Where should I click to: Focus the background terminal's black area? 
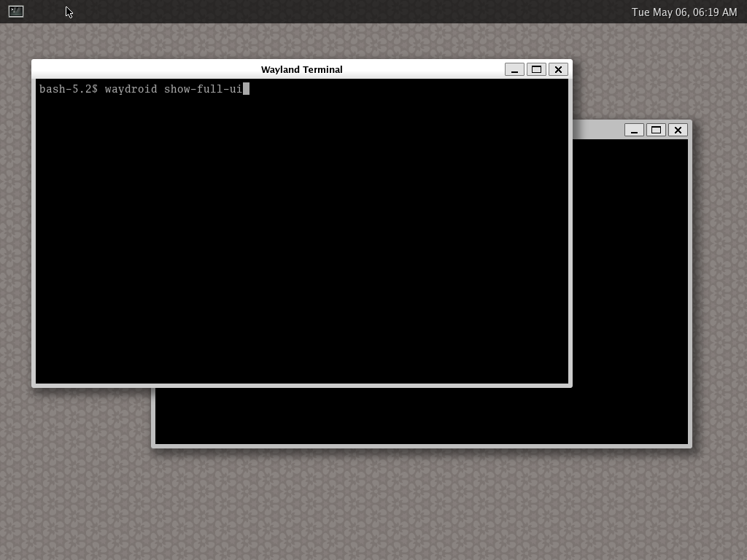coord(629,292)
